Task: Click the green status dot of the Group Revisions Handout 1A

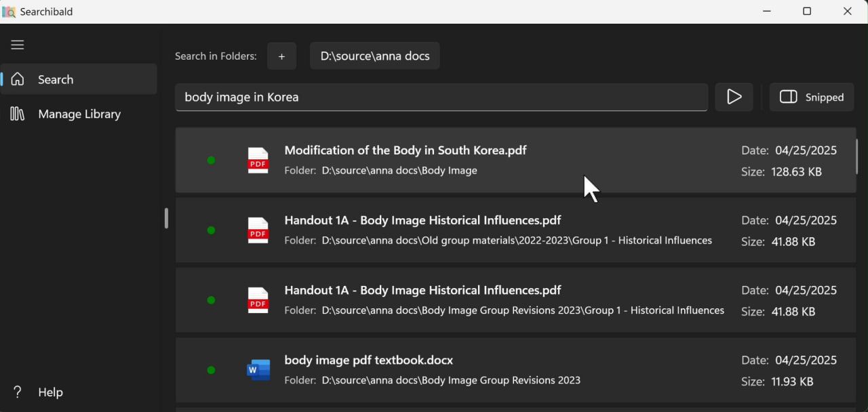Action: pyautogui.click(x=211, y=300)
